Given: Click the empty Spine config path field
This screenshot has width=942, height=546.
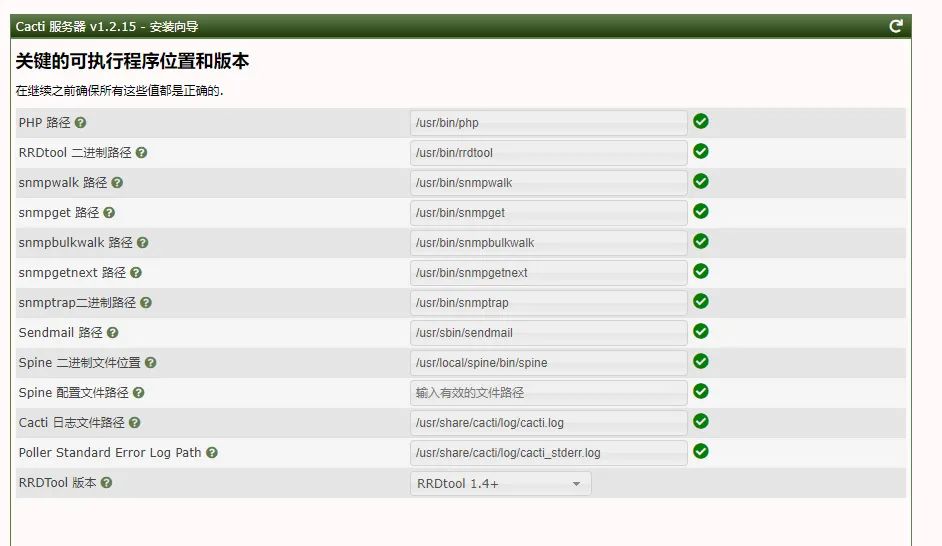Looking at the screenshot, I should coord(548,393).
